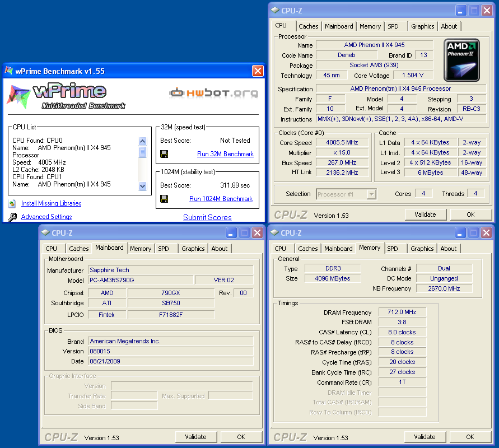The height and width of the screenshot is (448, 499).
Task: Click the HT Link value 2136.2 MHz
Action: point(342,172)
